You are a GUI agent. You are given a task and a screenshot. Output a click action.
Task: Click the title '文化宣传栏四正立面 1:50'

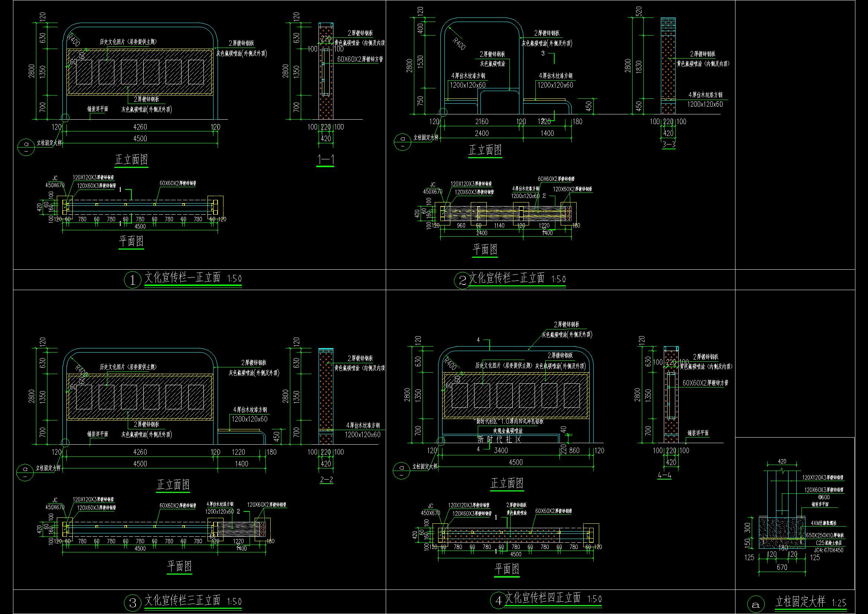pyautogui.click(x=554, y=598)
